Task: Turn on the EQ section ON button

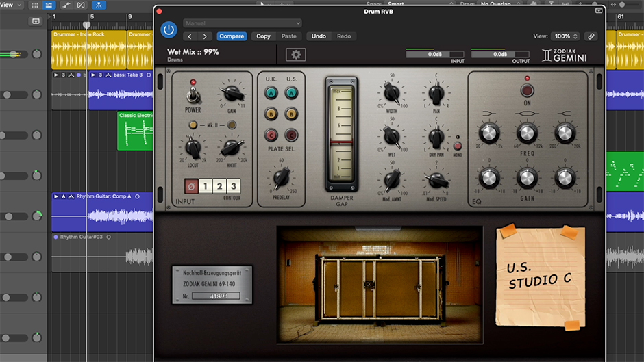Action: pyautogui.click(x=527, y=90)
